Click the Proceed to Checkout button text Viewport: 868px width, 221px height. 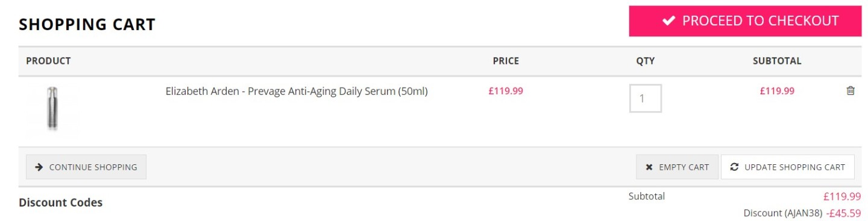point(760,21)
